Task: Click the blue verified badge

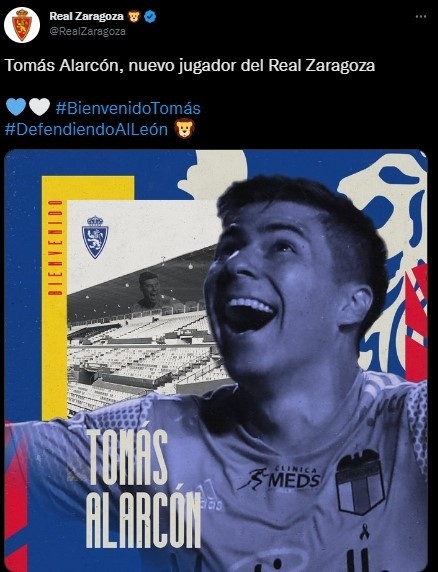Action: 150,16
